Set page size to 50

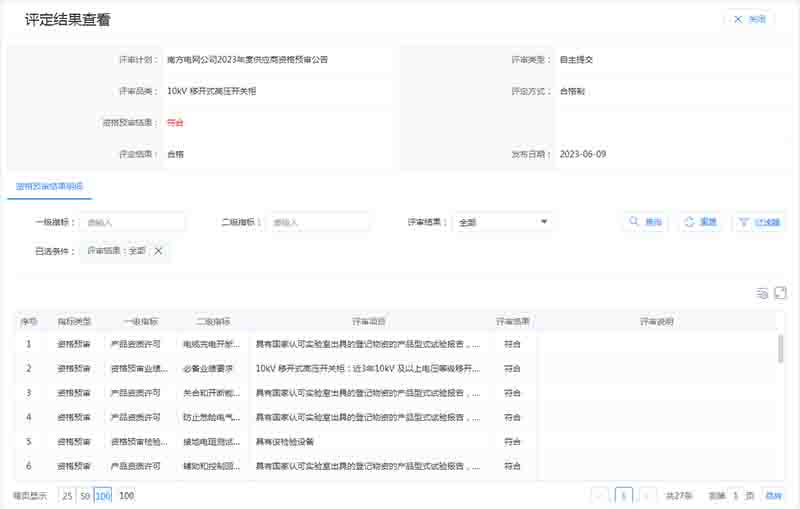tap(85, 495)
